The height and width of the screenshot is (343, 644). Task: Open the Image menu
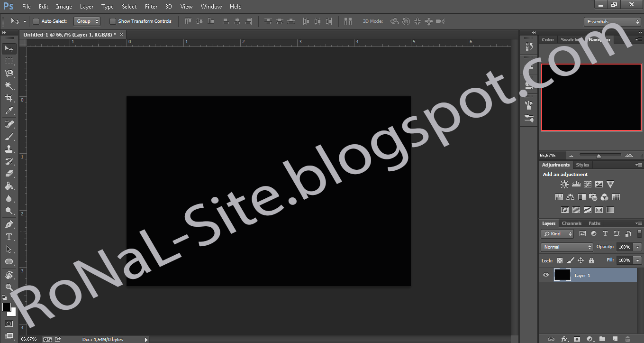click(x=64, y=7)
